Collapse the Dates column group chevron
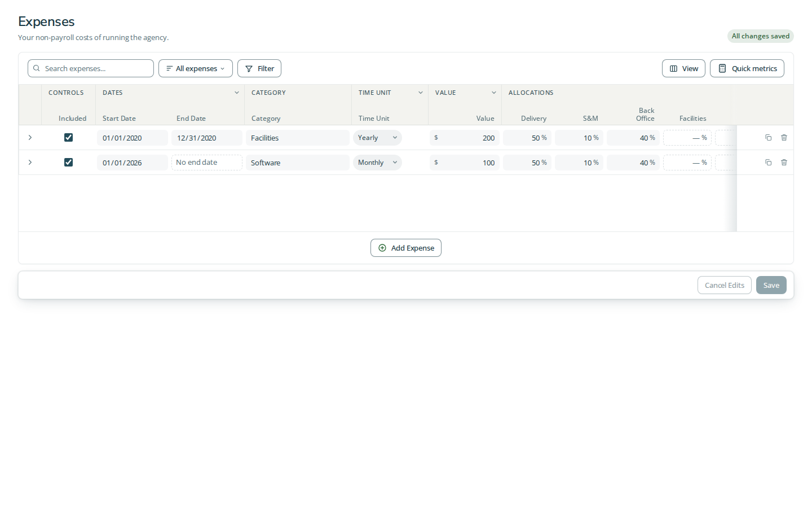Image resolution: width=812 pixels, height=508 pixels. pos(237,93)
